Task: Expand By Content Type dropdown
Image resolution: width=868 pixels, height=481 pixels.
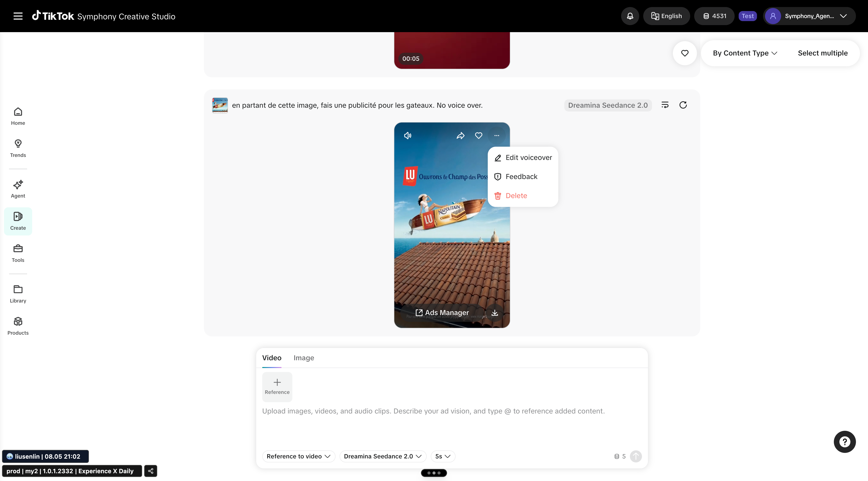Action: (745, 53)
